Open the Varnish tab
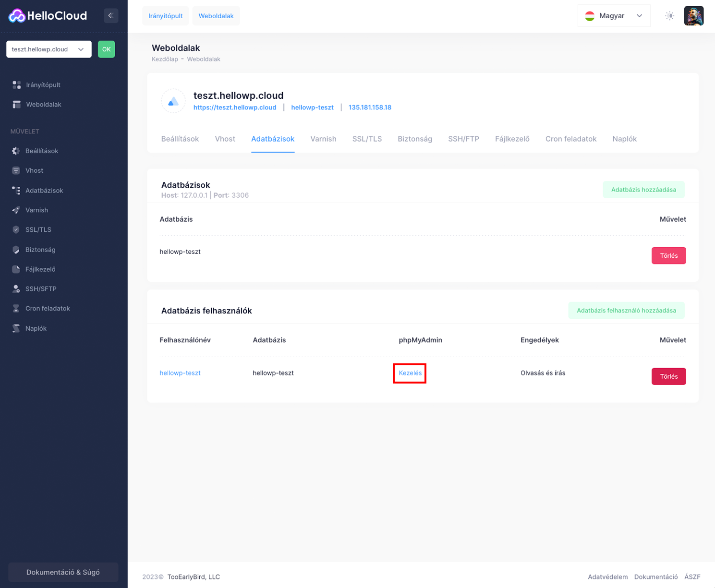715x588 pixels. click(x=323, y=139)
